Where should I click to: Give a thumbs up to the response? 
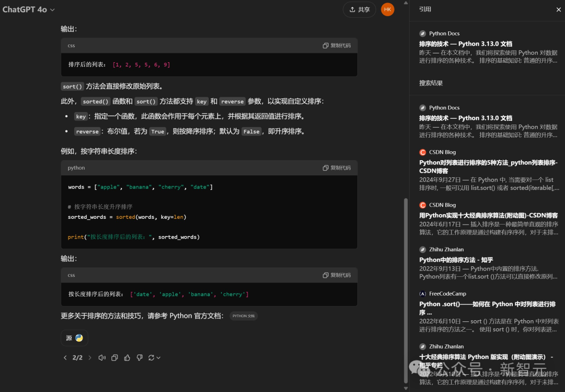coord(127,357)
